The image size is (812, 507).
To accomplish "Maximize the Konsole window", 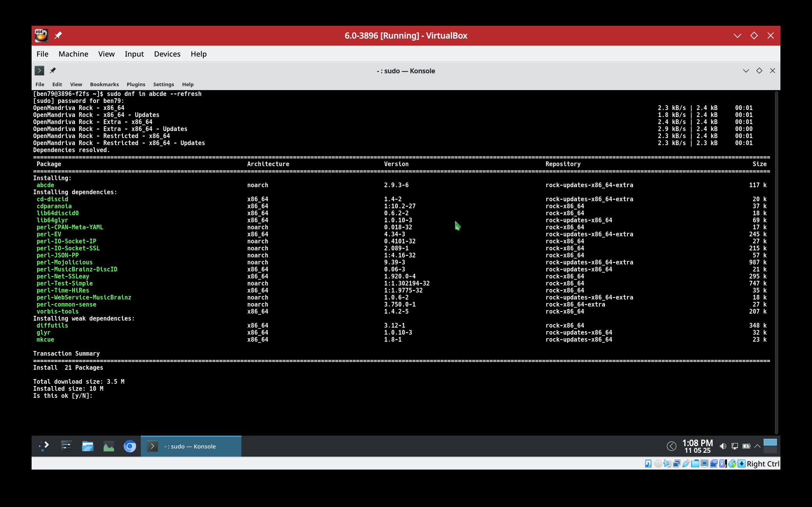I will tap(759, 71).
